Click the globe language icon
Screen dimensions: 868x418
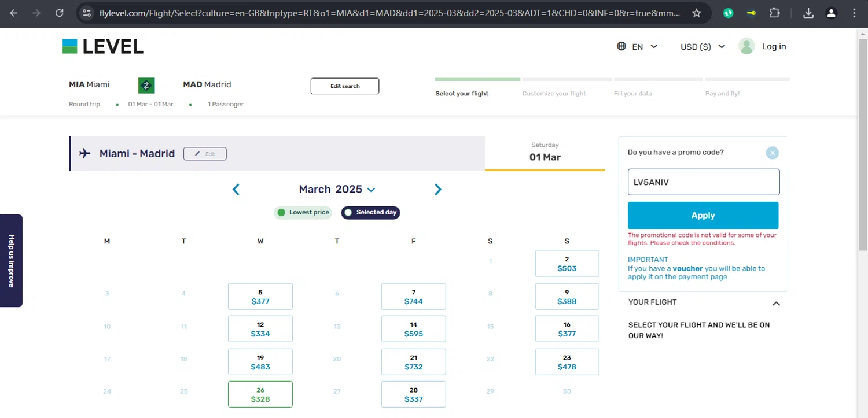click(621, 46)
